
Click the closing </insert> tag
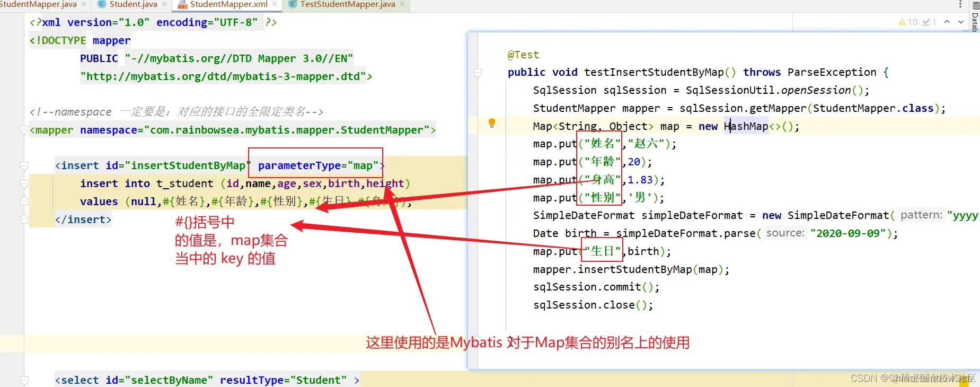[x=83, y=219]
